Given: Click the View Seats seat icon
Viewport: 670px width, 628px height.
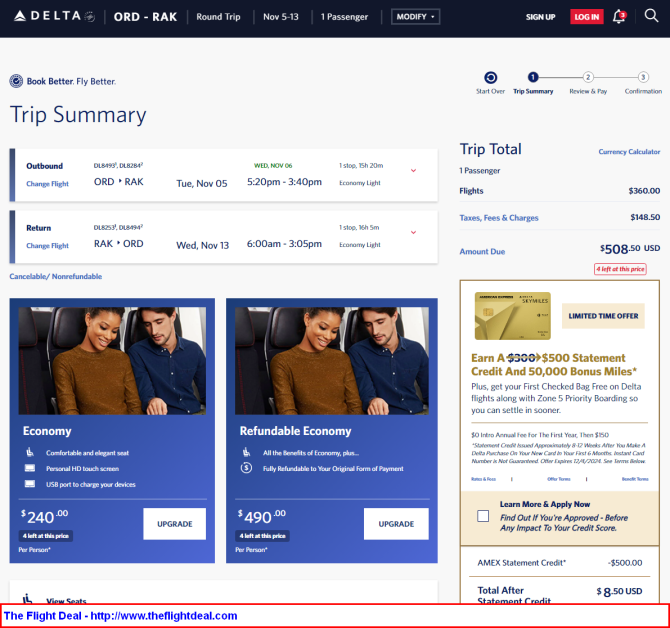Looking at the screenshot, I should [x=28, y=599].
